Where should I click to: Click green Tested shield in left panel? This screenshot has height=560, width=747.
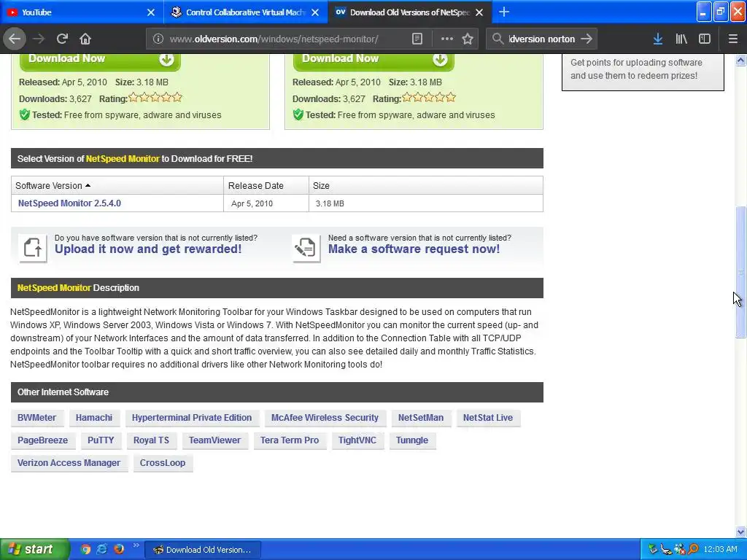coord(24,114)
